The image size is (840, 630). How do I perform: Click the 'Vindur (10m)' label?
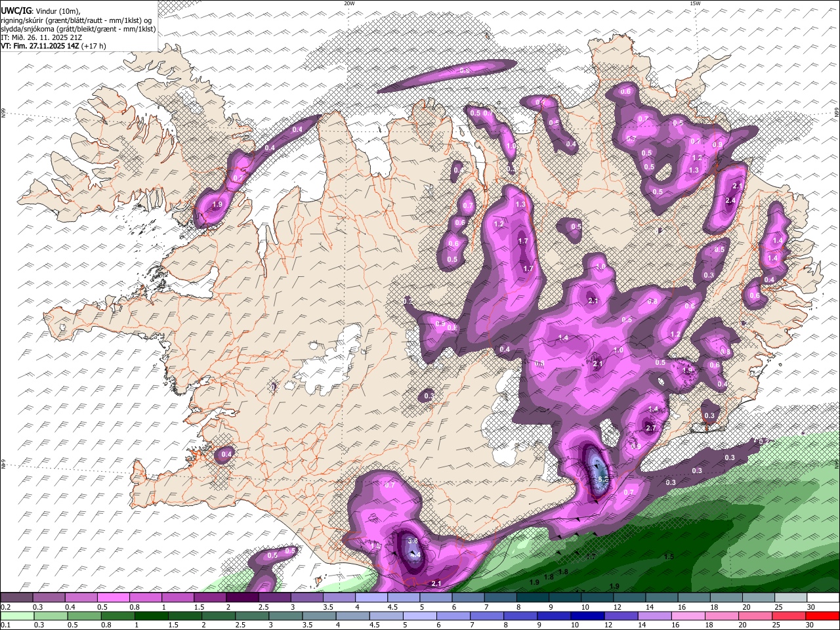click(58, 11)
